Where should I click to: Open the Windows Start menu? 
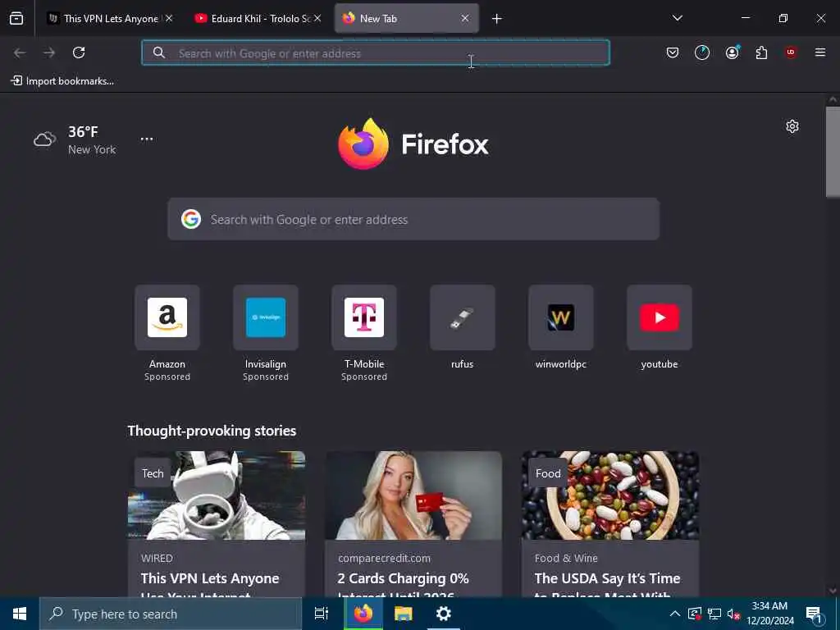coord(20,614)
